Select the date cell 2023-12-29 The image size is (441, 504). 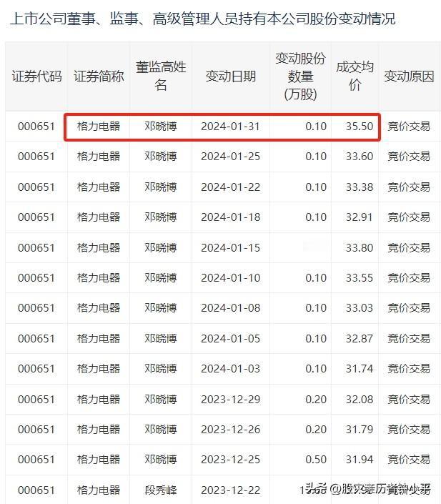(230, 399)
